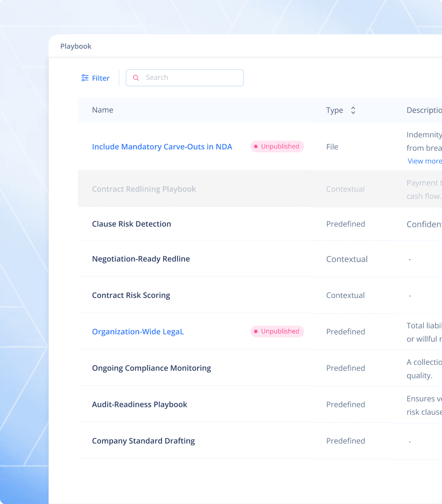Click Contextual type of Redlining Playbook

345,189
